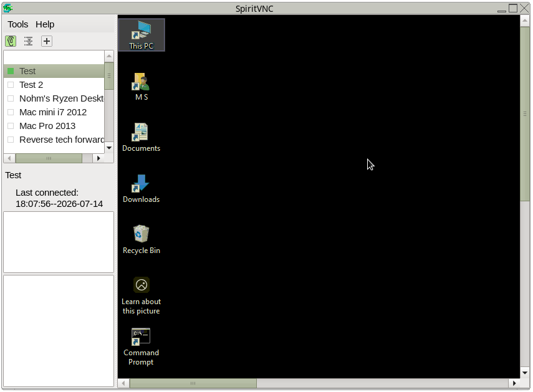This screenshot has height=392, width=533.
Task: Click the host list vertical scrollbar thumb
Action: [109, 76]
